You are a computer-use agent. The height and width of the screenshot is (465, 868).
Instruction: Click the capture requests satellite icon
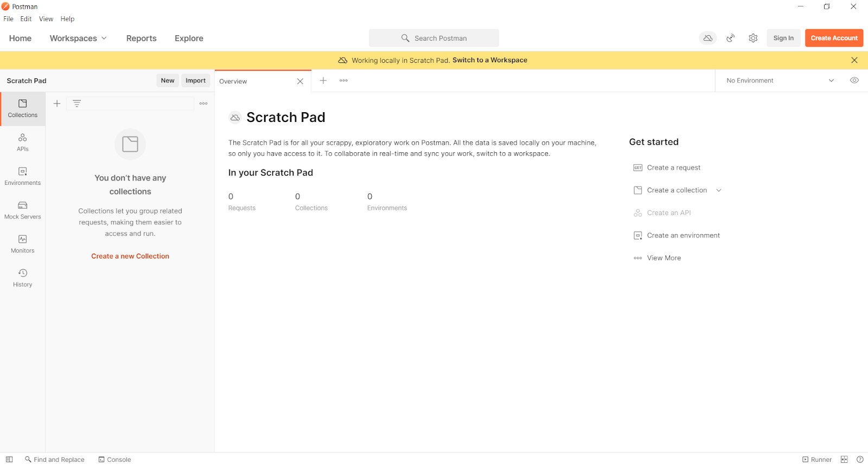(x=731, y=38)
